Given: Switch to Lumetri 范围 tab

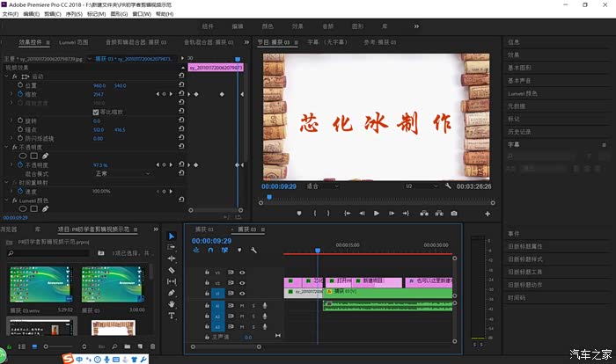Looking at the screenshot, I should pos(72,41).
